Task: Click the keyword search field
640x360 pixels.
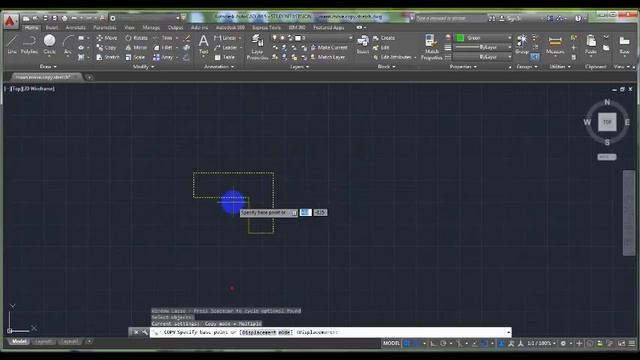Action: pyautogui.click(x=451, y=18)
